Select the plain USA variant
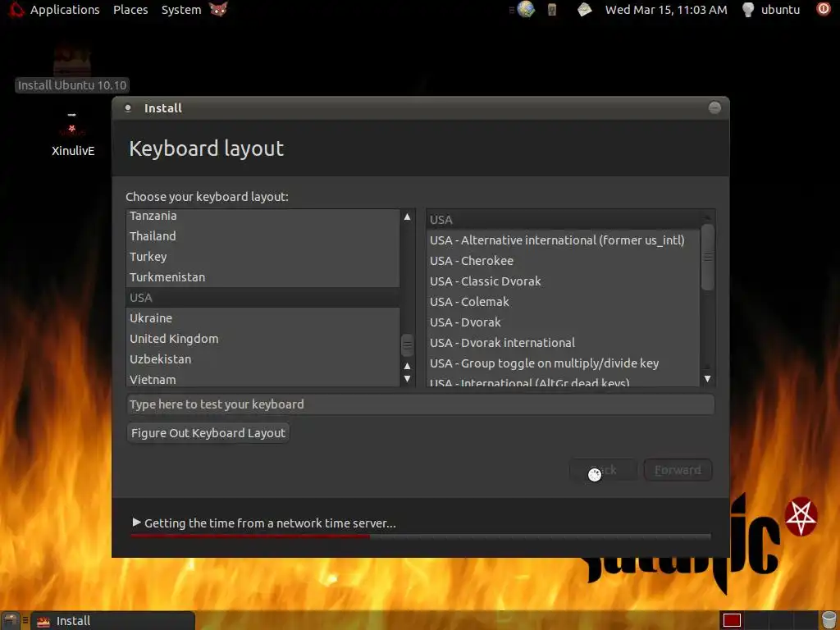The image size is (840, 630). coord(563,220)
